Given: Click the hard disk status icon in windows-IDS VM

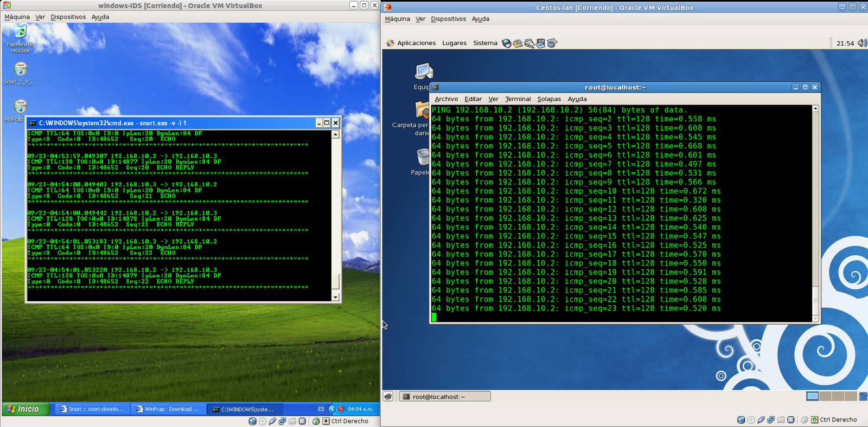Looking at the screenshot, I should click(x=252, y=421).
